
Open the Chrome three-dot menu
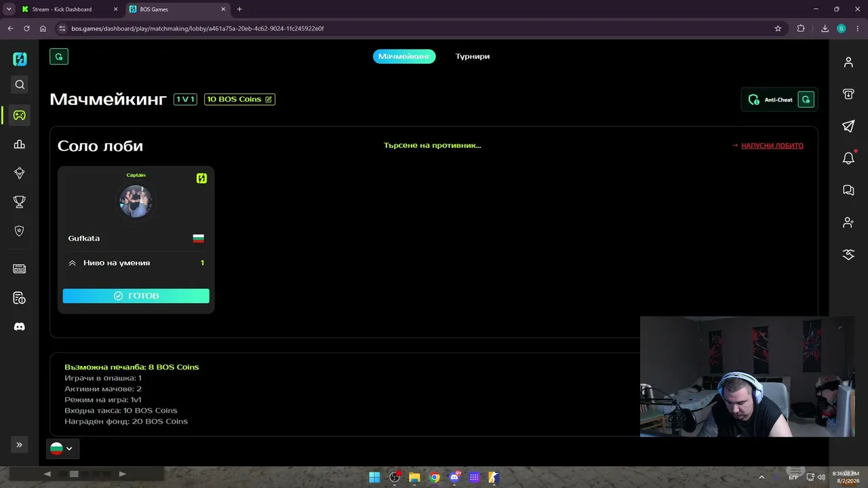857,28
